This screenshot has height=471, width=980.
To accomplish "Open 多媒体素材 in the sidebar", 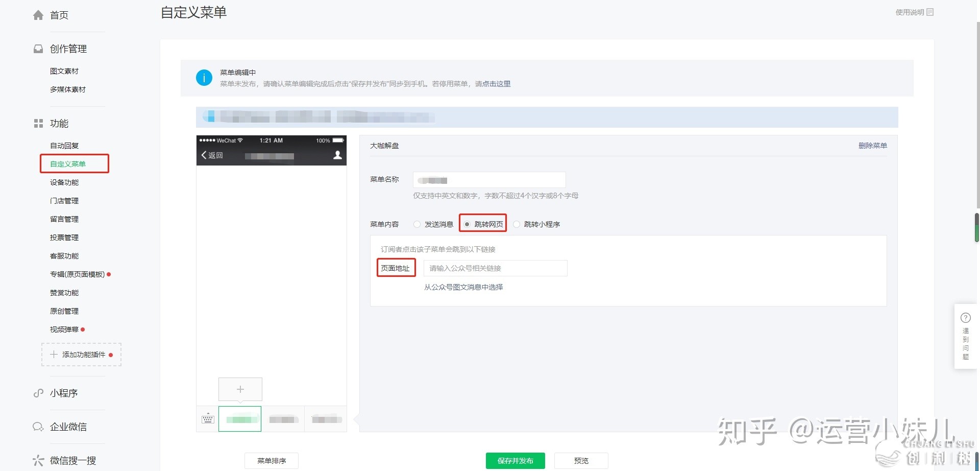I will coord(68,89).
